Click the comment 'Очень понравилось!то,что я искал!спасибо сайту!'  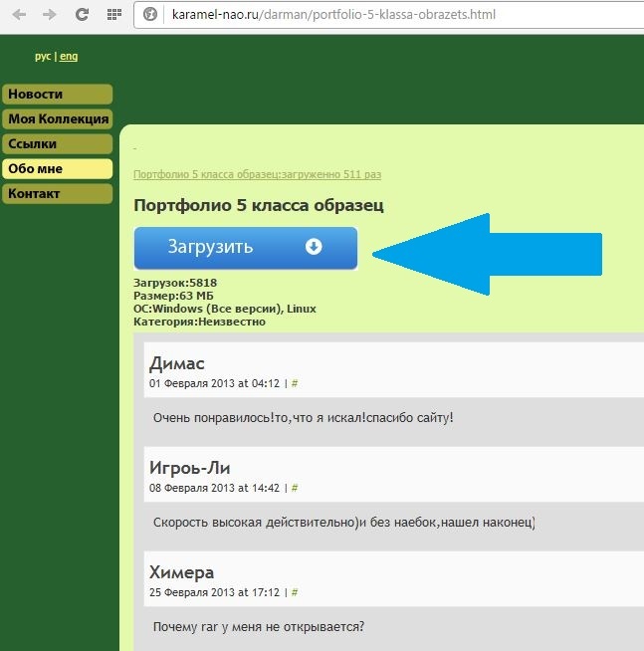304,418
